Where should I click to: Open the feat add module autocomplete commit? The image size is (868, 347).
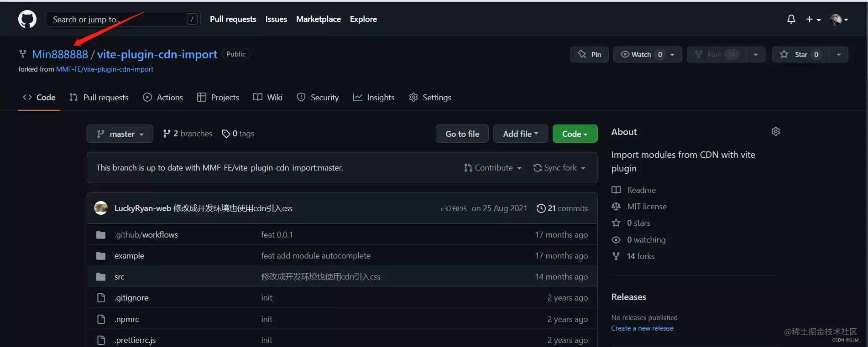click(316, 256)
